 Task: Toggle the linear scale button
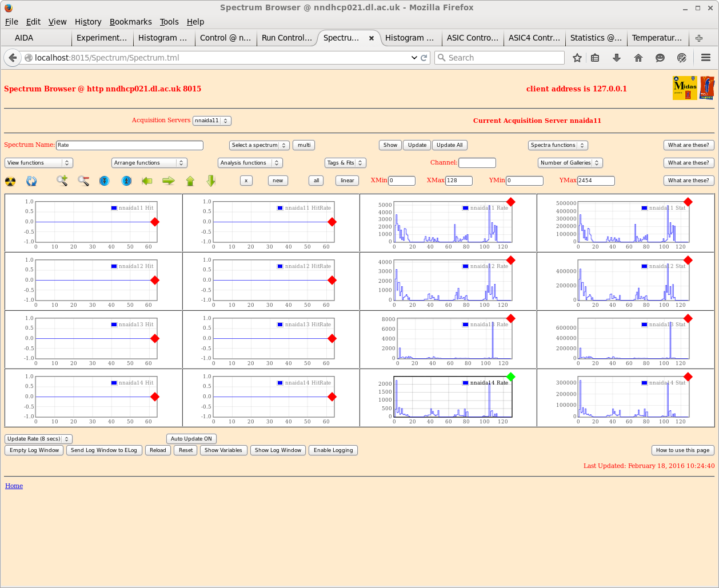click(x=347, y=181)
